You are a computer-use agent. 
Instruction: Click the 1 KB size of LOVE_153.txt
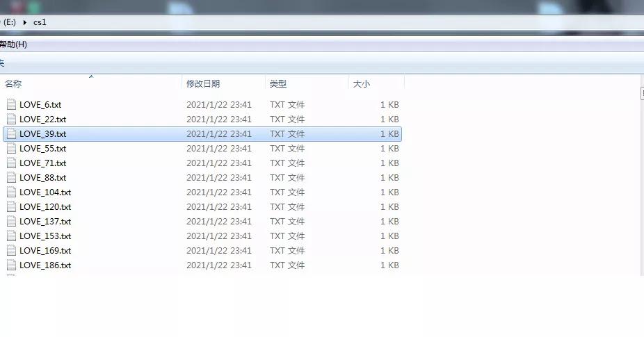389,236
